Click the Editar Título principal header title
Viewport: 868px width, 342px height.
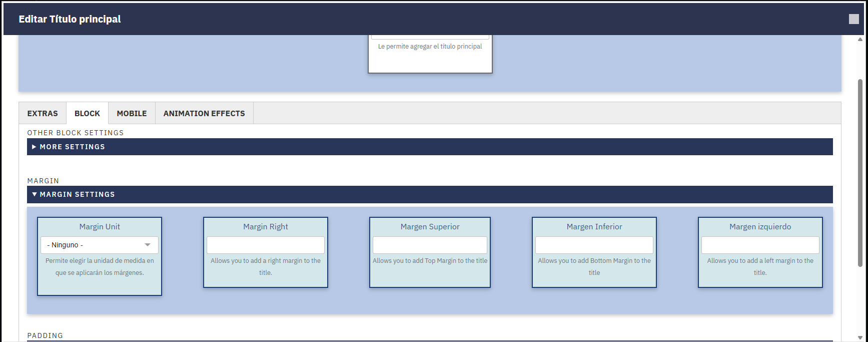70,19
